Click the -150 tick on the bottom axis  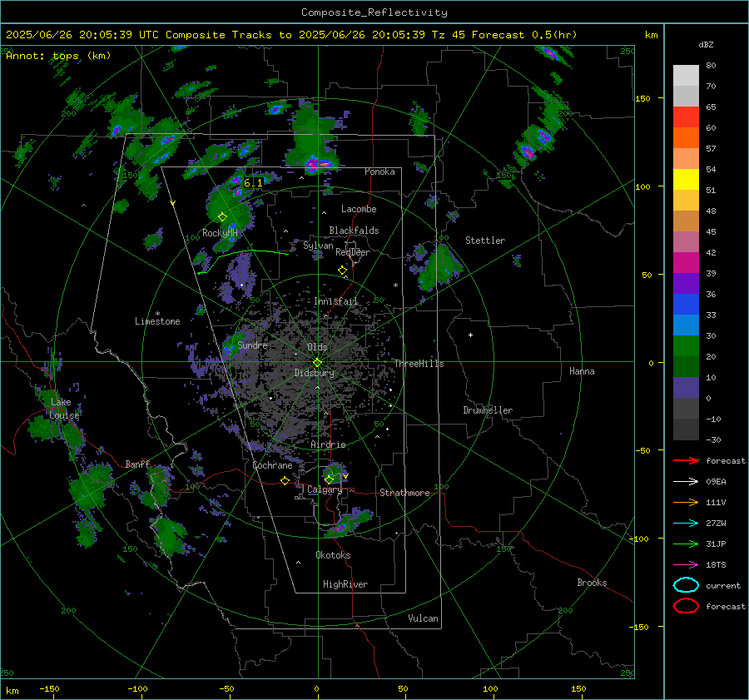[49, 688]
